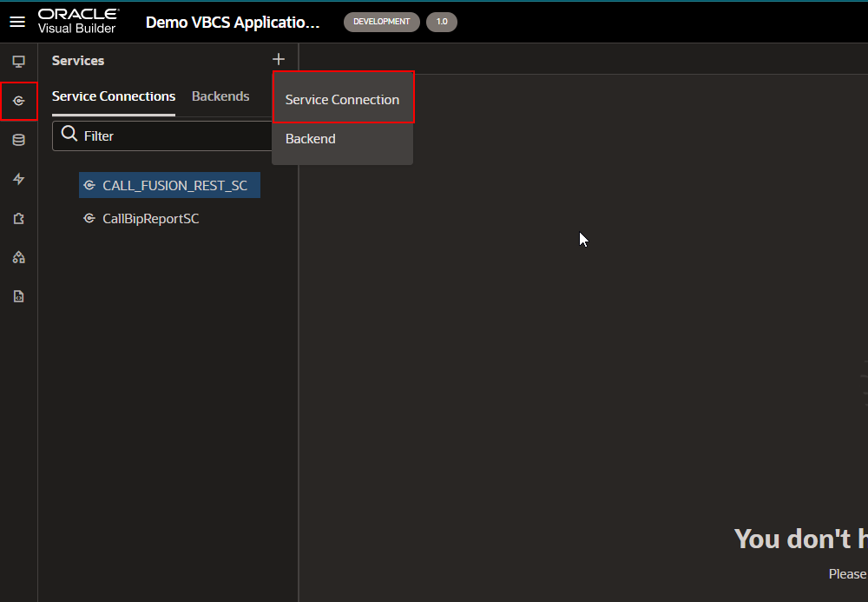Click the Oracle Visual Builder logo
This screenshot has height=602, width=868.
point(78,22)
